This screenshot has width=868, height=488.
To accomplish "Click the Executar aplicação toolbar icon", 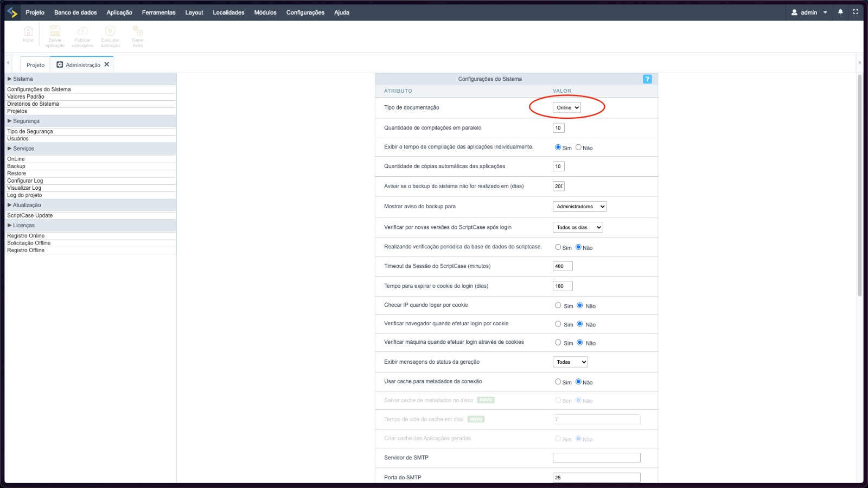I will (x=110, y=32).
